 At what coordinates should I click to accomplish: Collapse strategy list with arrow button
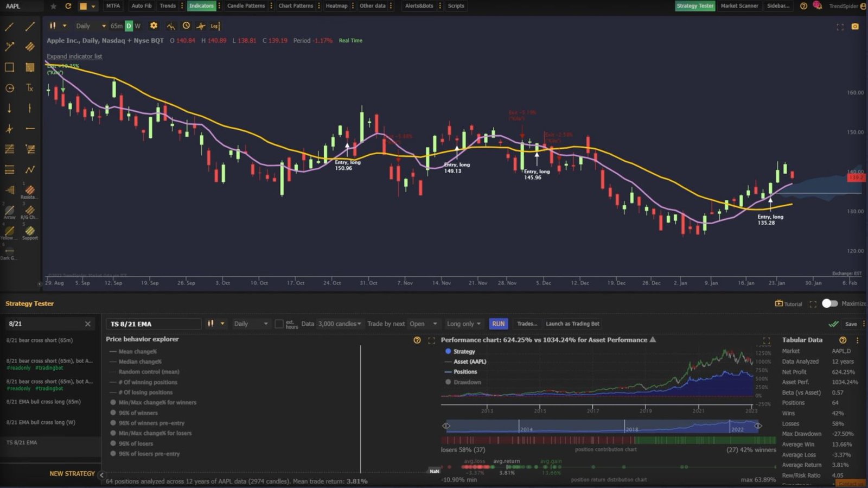pyautogui.click(x=101, y=474)
